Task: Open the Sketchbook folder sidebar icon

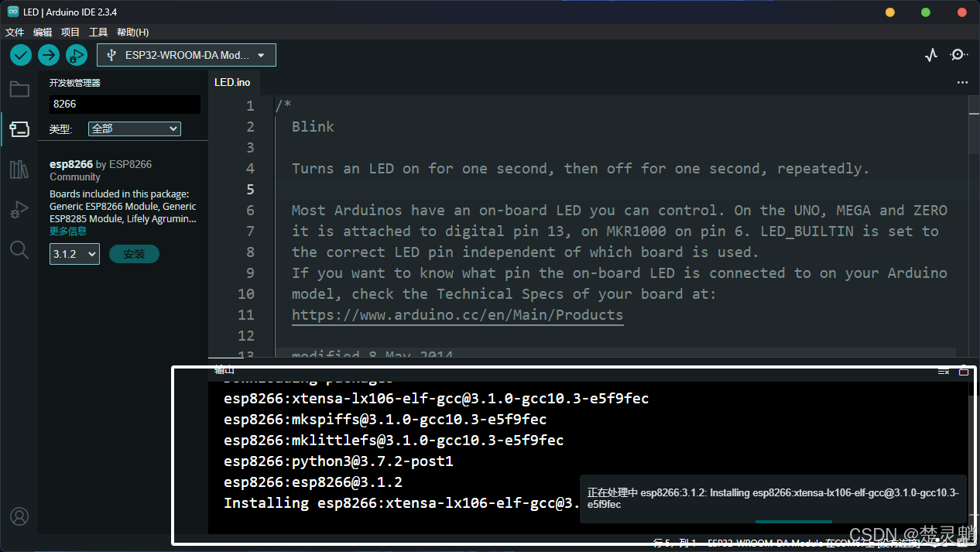Action: [x=19, y=89]
